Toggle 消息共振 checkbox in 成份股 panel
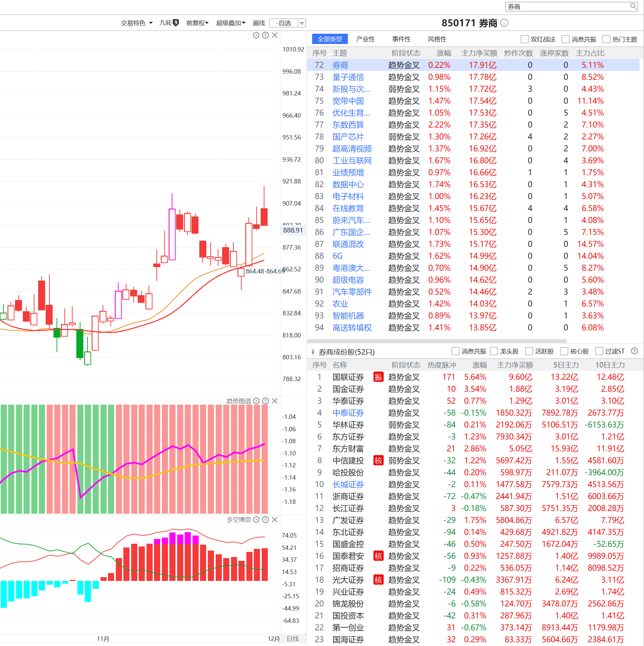This screenshot has height=646, width=644. [x=456, y=351]
